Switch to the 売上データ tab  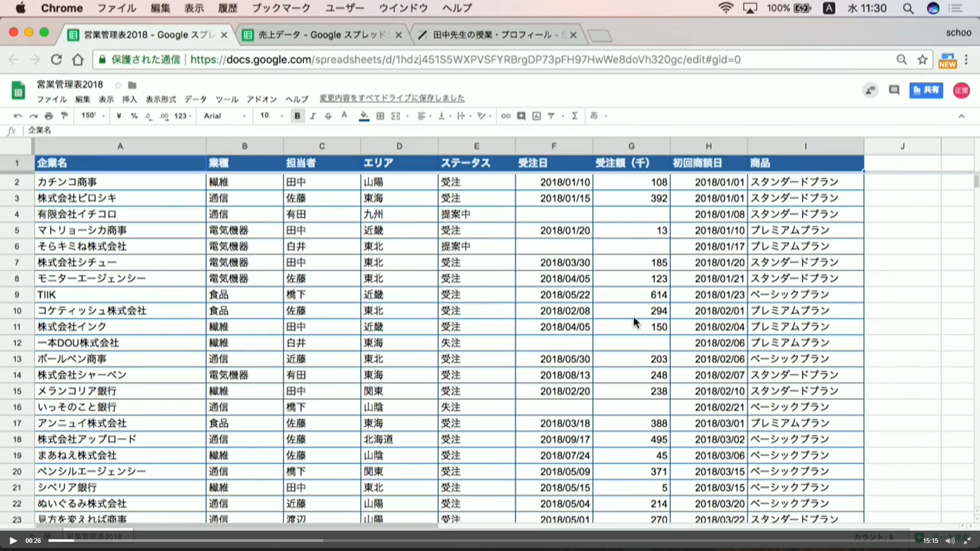(316, 34)
